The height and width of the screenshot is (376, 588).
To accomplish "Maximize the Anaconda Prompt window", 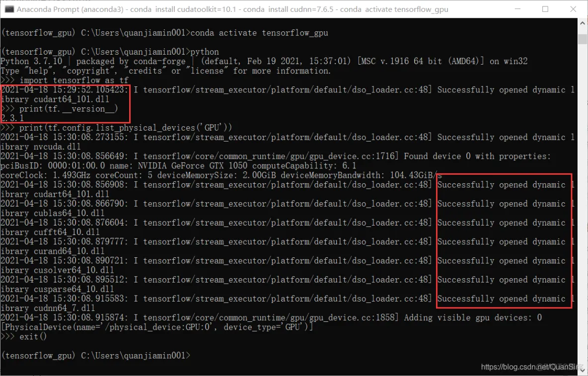I will [x=545, y=9].
